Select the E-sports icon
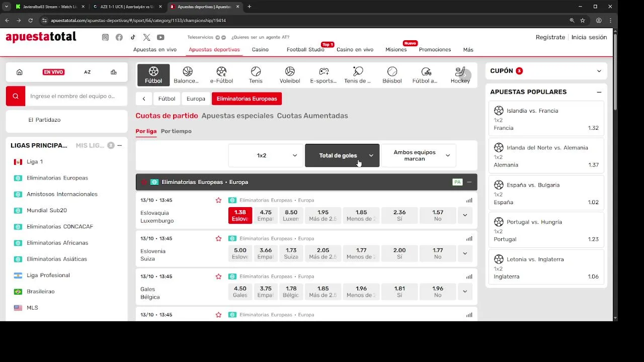644x362 pixels. click(324, 75)
